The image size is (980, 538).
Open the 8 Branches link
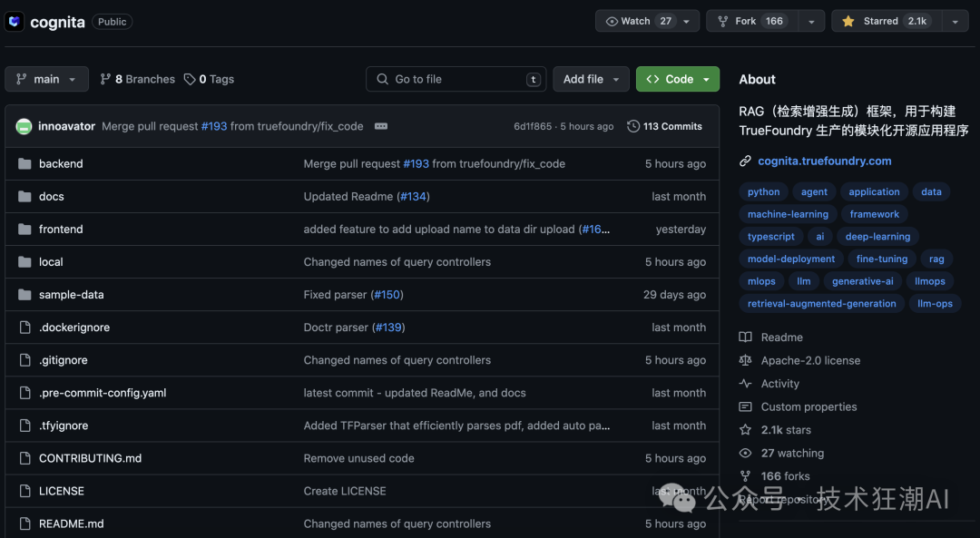(x=138, y=79)
